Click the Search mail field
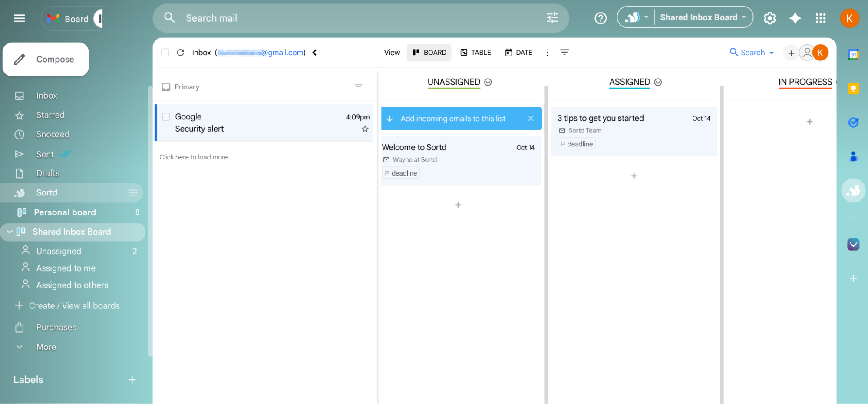 pyautogui.click(x=360, y=18)
